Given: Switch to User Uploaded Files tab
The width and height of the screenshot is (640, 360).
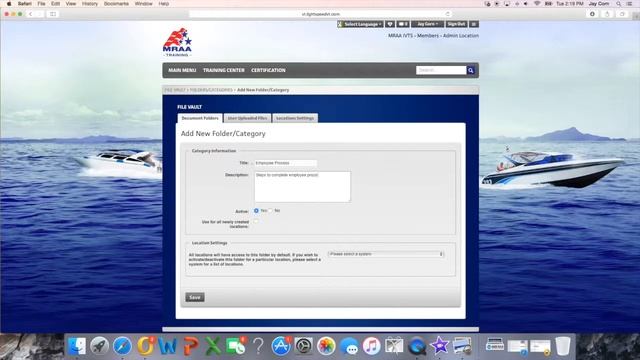Looking at the screenshot, I should (247, 118).
